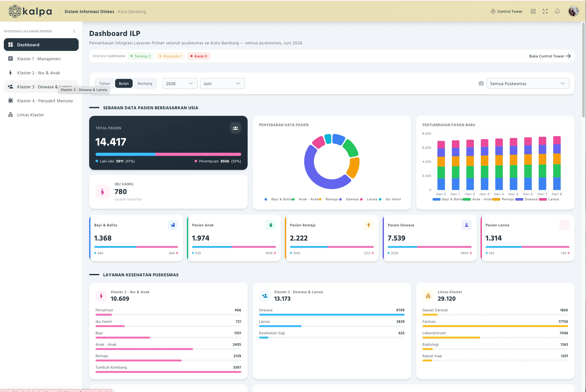Screen dimensions: 586x392
Task: Click the Pasien Anak child icon
Action: (271, 225)
